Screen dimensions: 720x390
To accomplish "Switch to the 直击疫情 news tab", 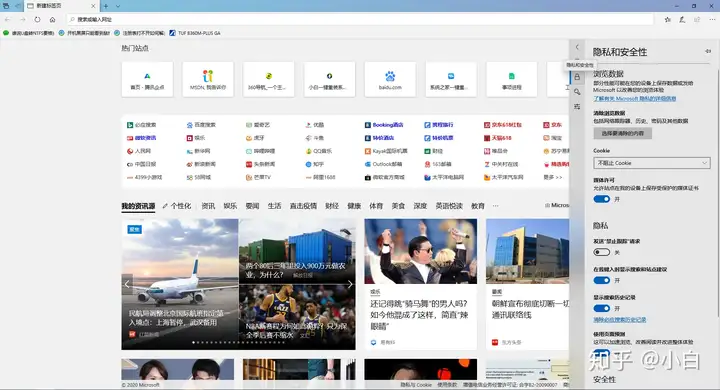I will (303, 206).
